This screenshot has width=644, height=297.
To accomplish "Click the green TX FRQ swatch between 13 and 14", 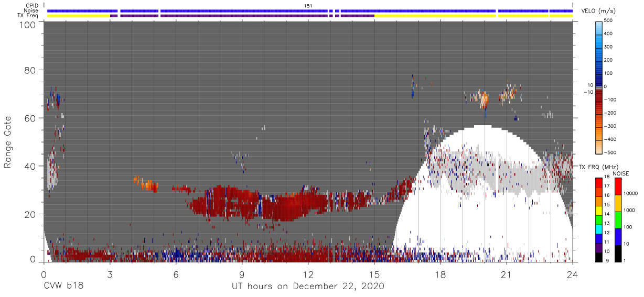I will click(x=599, y=219).
